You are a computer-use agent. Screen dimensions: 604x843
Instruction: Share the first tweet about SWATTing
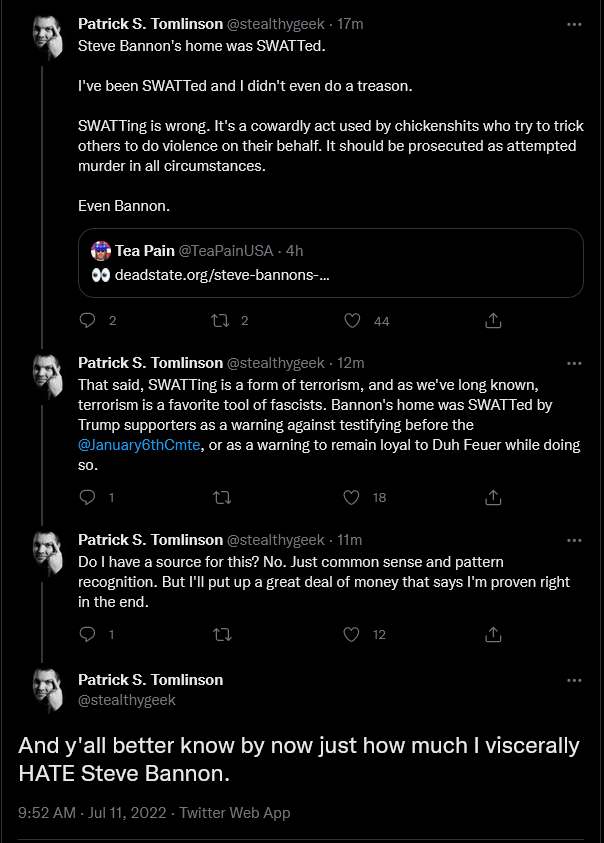pyautogui.click(x=493, y=321)
